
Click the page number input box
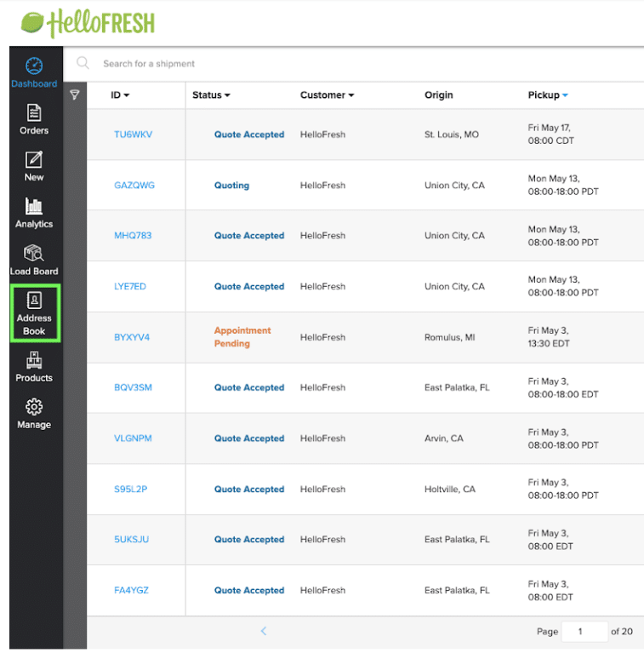pyautogui.click(x=584, y=632)
